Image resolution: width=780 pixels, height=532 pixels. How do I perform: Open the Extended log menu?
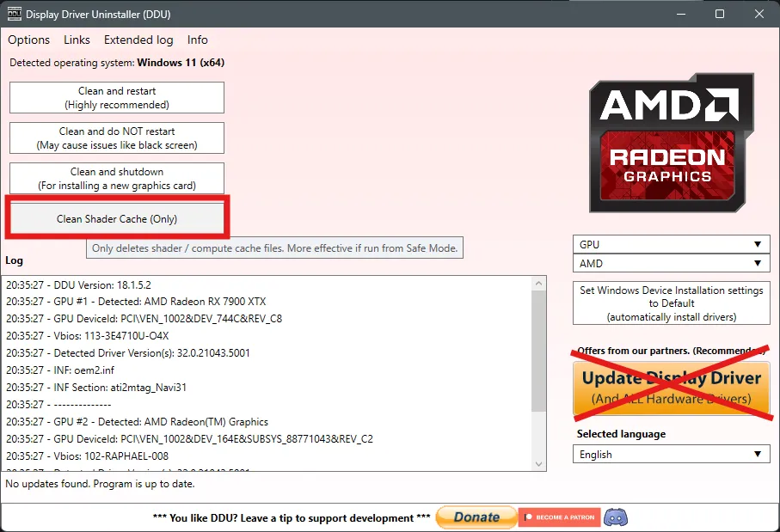pos(138,40)
